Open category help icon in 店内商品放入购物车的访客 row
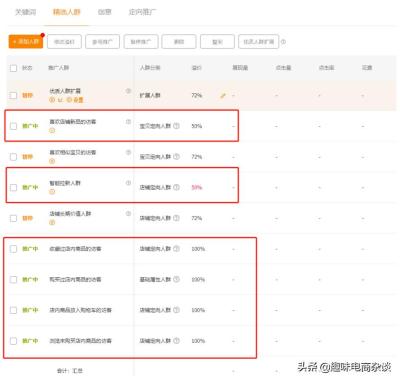 coord(176,310)
